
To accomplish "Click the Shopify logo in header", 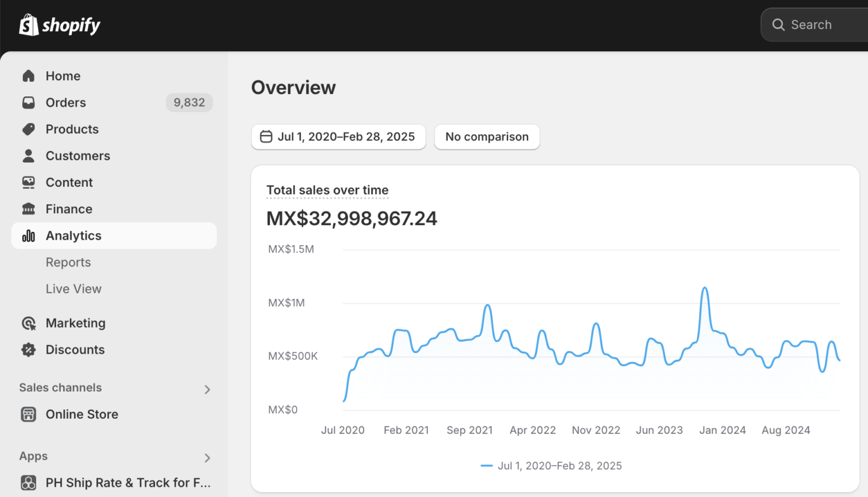I will pos(60,25).
